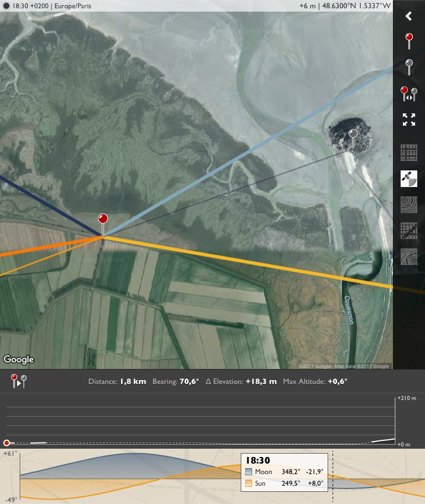Switch to road map layer
The image size is (425, 504).
pos(409,152)
